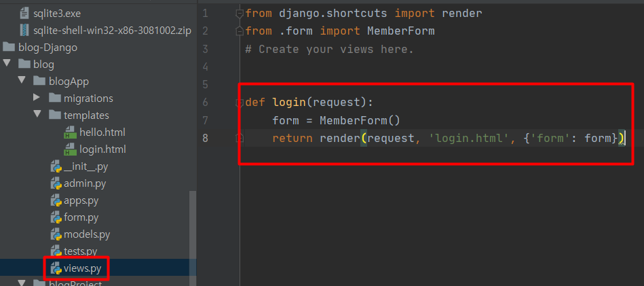This screenshot has width=644, height=286.
Task: Click the import fold-end marker on line 2
Action: [239, 31]
